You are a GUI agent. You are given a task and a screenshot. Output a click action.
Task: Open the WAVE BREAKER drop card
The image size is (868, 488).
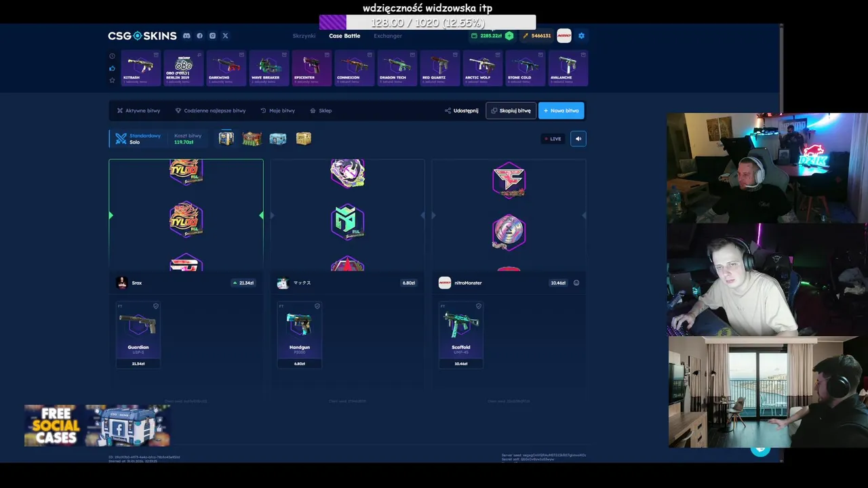click(x=269, y=68)
